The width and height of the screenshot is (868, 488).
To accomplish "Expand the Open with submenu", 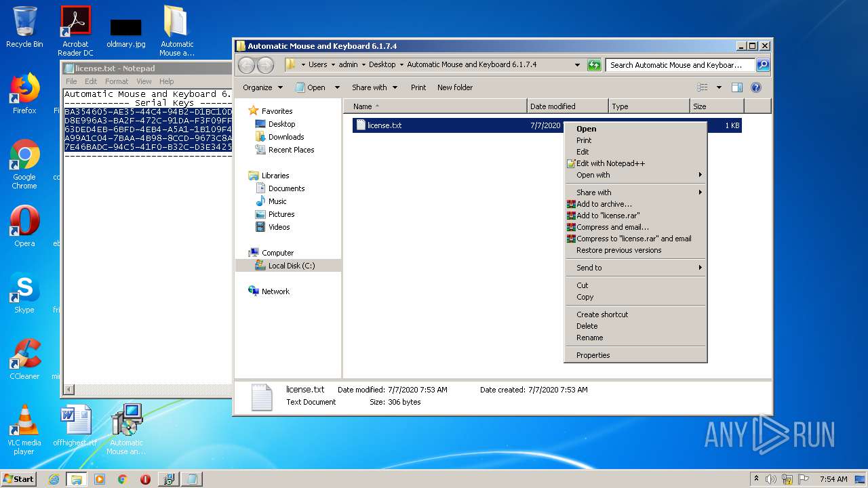I will tap(636, 175).
